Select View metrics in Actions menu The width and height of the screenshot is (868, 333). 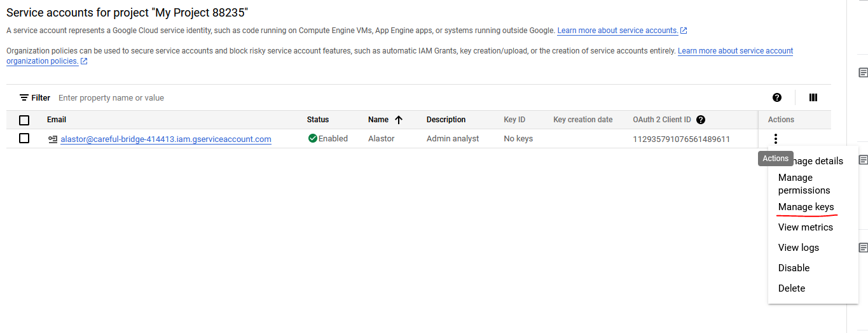click(x=805, y=227)
